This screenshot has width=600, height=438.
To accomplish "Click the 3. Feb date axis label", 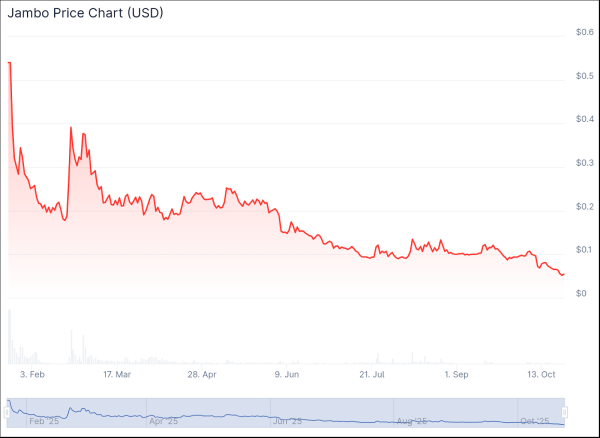I will click(x=31, y=375).
